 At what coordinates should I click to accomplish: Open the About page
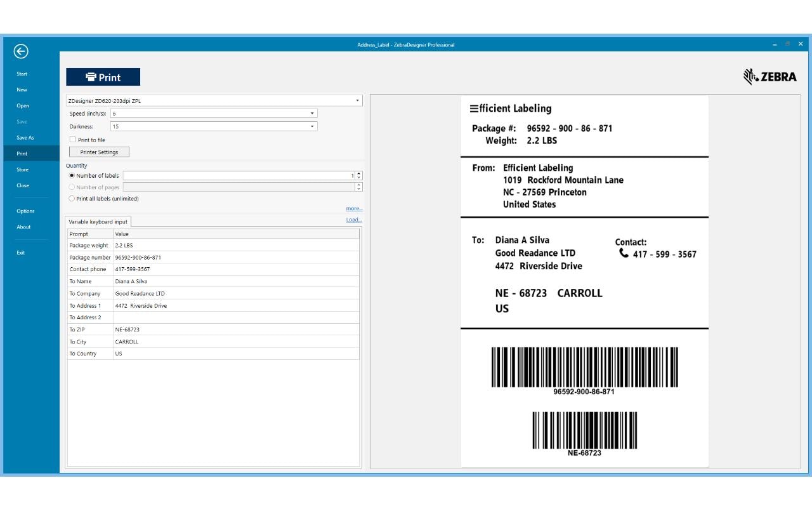coord(23,227)
